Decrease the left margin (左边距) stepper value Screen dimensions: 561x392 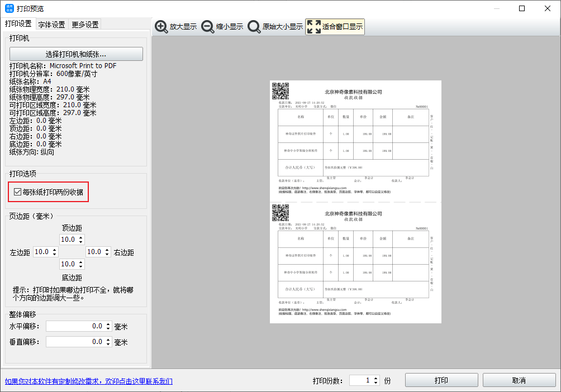point(54,255)
